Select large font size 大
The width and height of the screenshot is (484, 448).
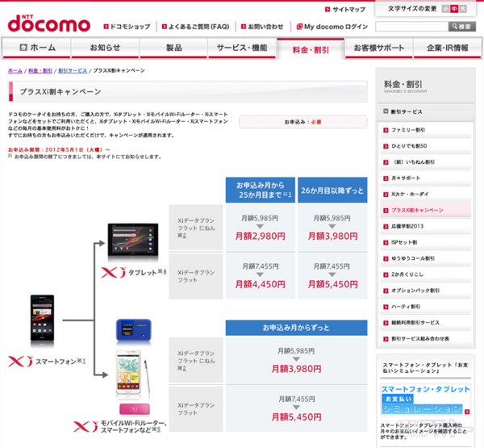pos(463,9)
